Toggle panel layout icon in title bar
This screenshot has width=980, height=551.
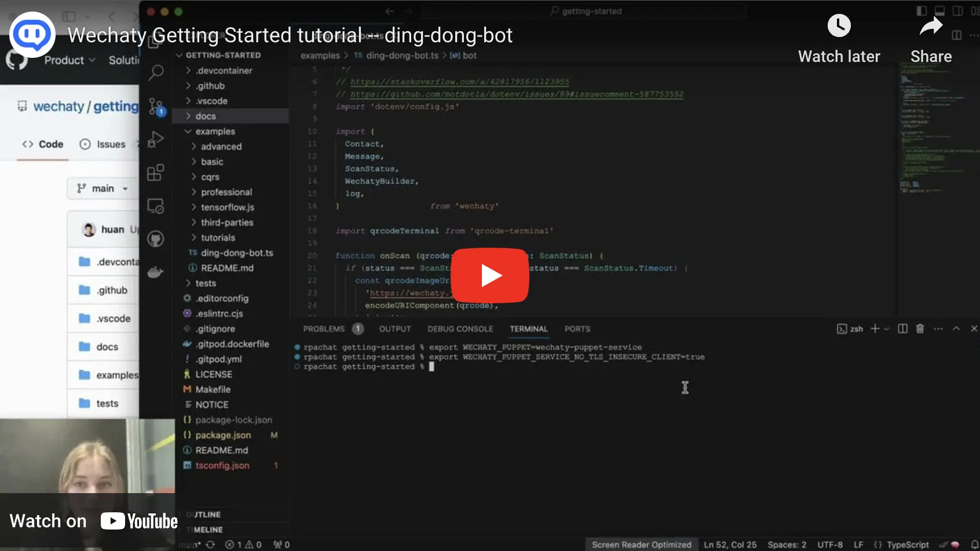tap(939, 11)
